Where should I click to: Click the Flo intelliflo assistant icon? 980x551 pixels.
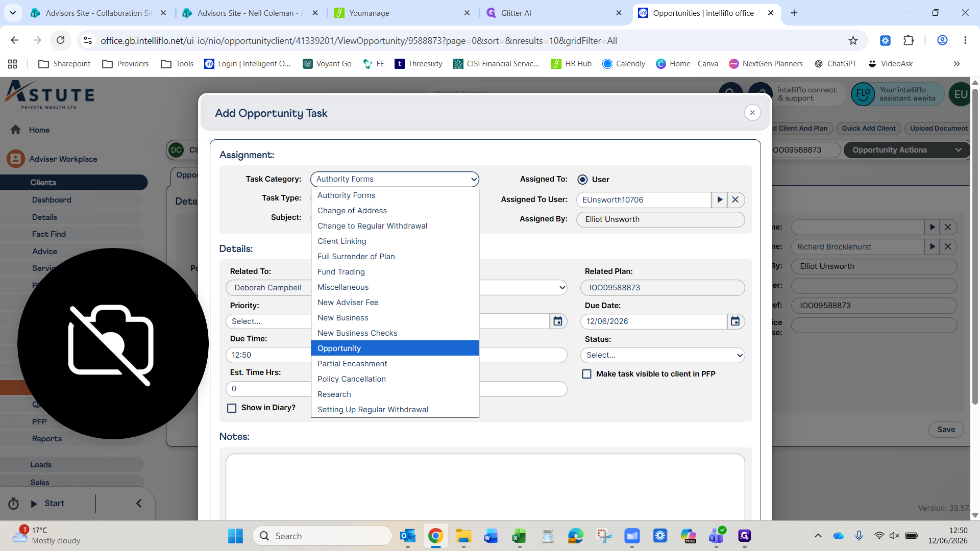(863, 94)
